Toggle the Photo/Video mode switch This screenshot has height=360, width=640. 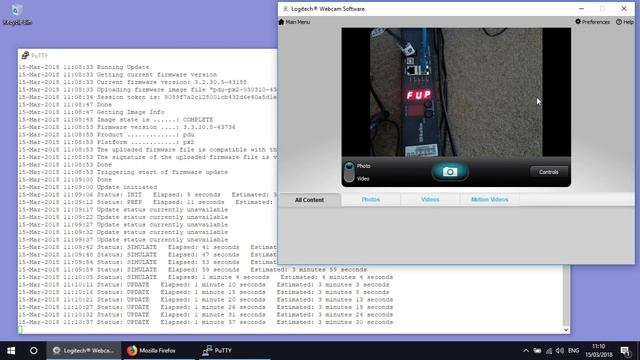[x=349, y=172]
